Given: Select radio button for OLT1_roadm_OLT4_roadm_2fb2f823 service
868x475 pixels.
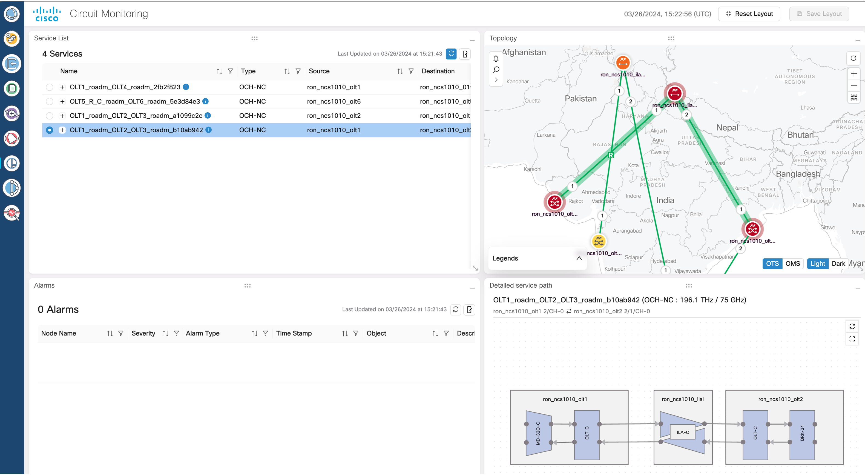Looking at the screenshot, I should (x=50, y=87).
